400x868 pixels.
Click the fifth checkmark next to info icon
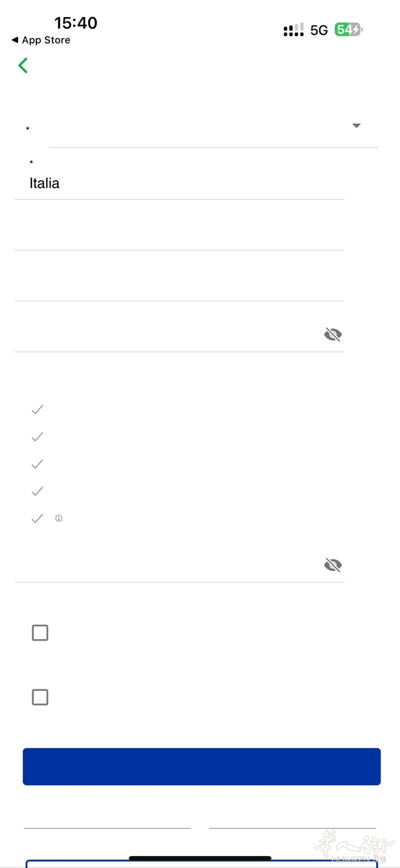tap(37, 519)
